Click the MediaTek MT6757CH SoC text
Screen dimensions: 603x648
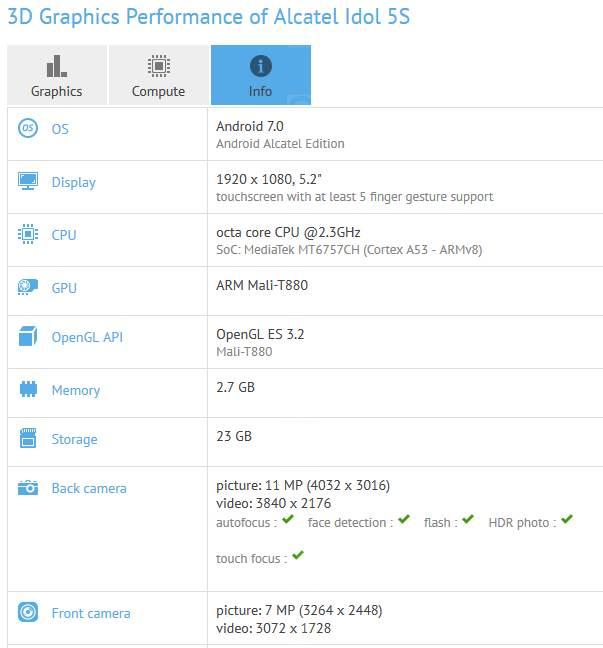point(349,250)
